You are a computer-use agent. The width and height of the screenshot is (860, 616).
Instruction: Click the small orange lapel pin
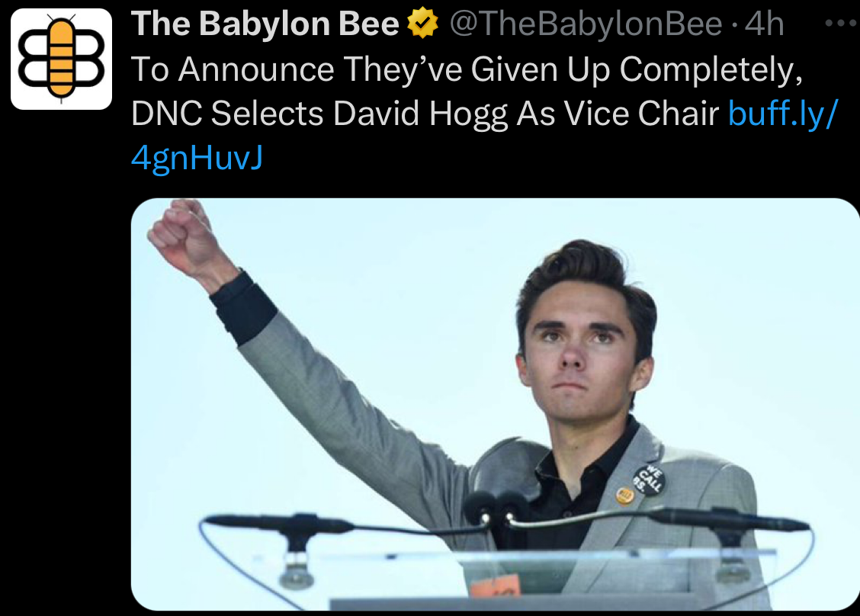point(624,496)
